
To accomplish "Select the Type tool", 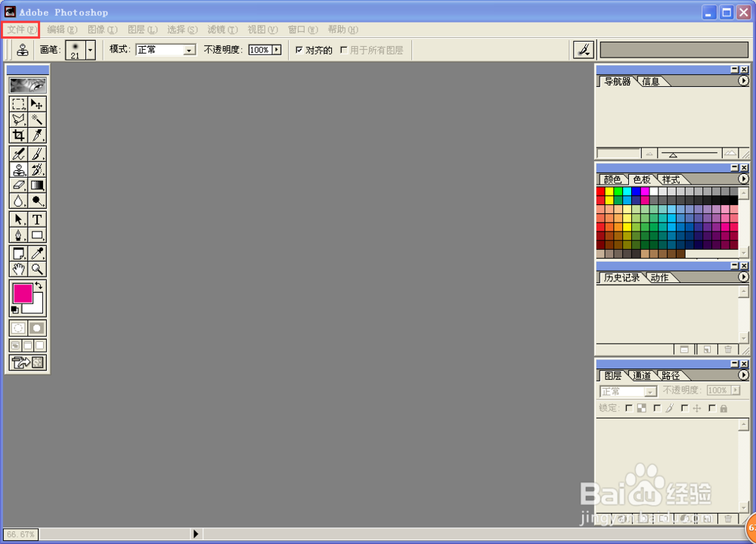I will coord(36,219).
